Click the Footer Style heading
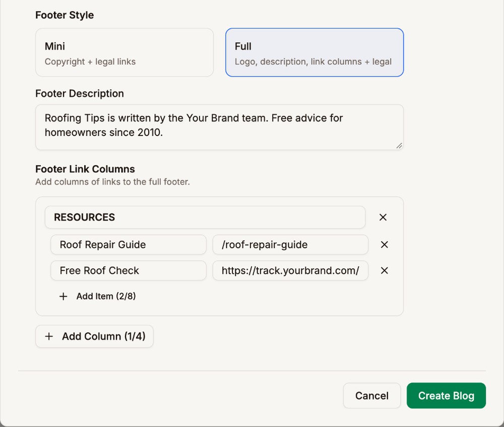The image size is (504, 427). coord(65,15)
